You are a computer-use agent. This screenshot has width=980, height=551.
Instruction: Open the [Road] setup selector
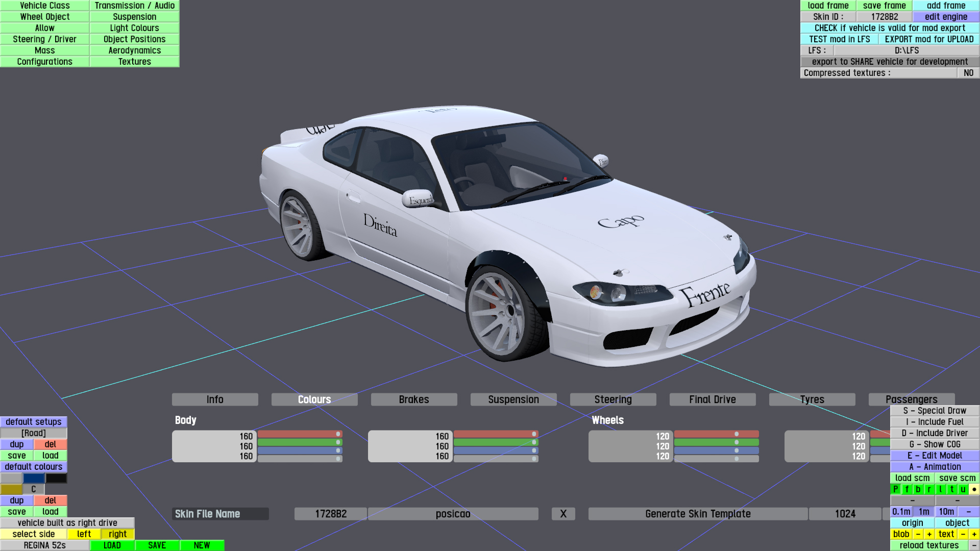coord(34,433)
